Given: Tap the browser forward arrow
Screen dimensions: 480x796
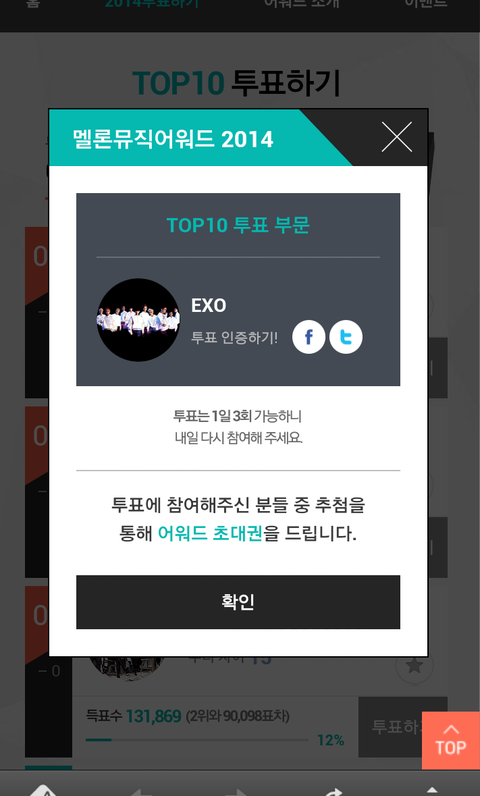Looking at the screenshot, I should 237,791.
